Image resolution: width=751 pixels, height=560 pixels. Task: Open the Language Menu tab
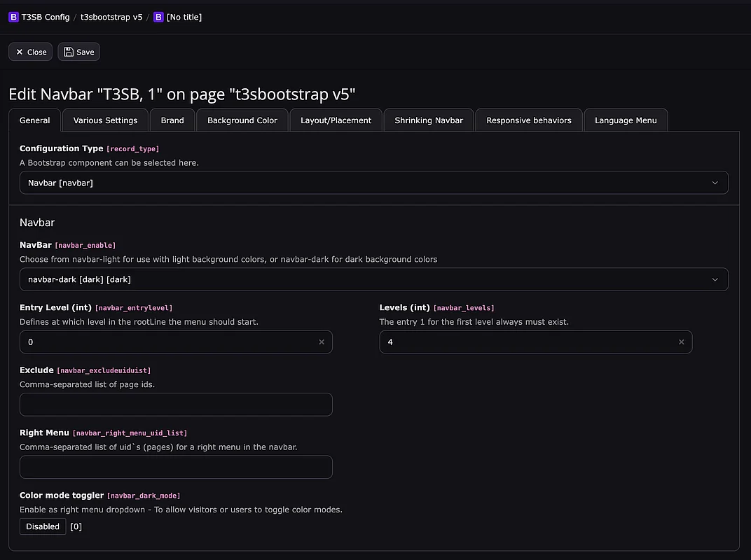coord(626,120)
